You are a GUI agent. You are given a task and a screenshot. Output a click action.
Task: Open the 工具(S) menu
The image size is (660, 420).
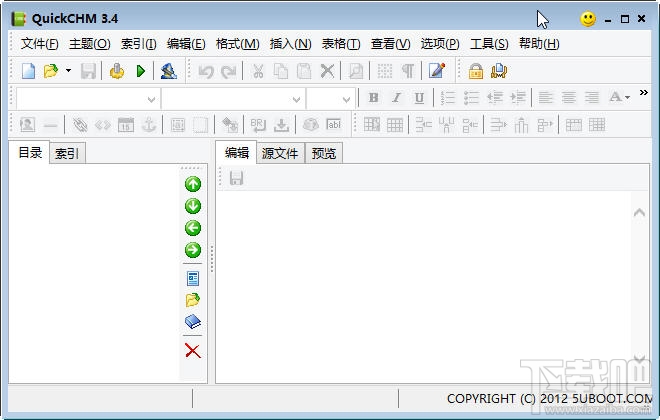pos(489,44)
